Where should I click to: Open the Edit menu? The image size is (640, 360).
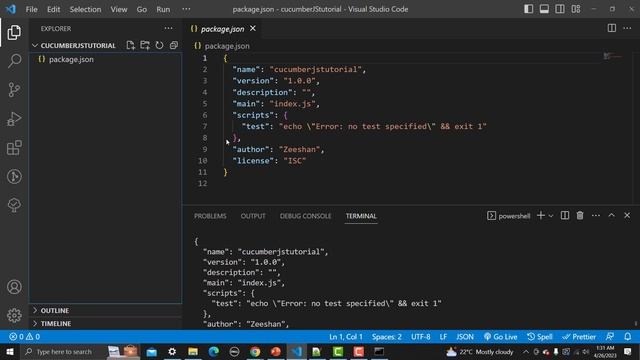coord(53,9)
